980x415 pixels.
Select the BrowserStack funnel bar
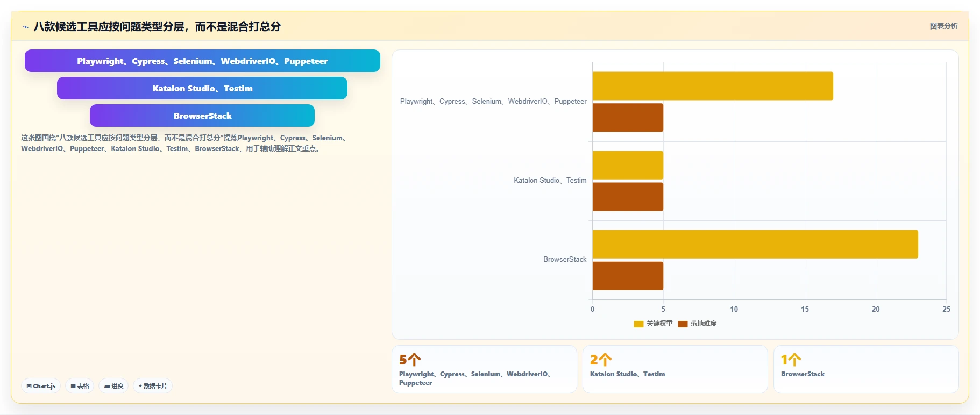[202, 116]
